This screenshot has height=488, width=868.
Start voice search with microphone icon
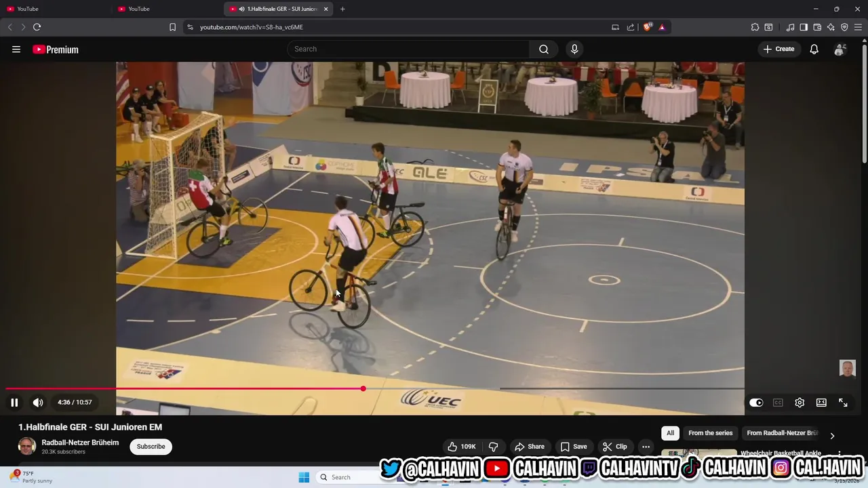pyautogui.click(x=574, y=49)
